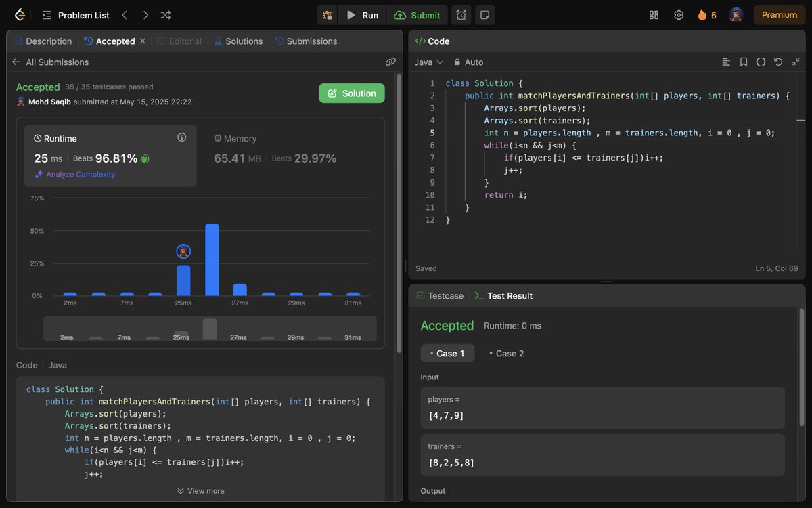Open the notes sticky icon
Viewport: 812px width, 508px height.
tap(484, 15)
